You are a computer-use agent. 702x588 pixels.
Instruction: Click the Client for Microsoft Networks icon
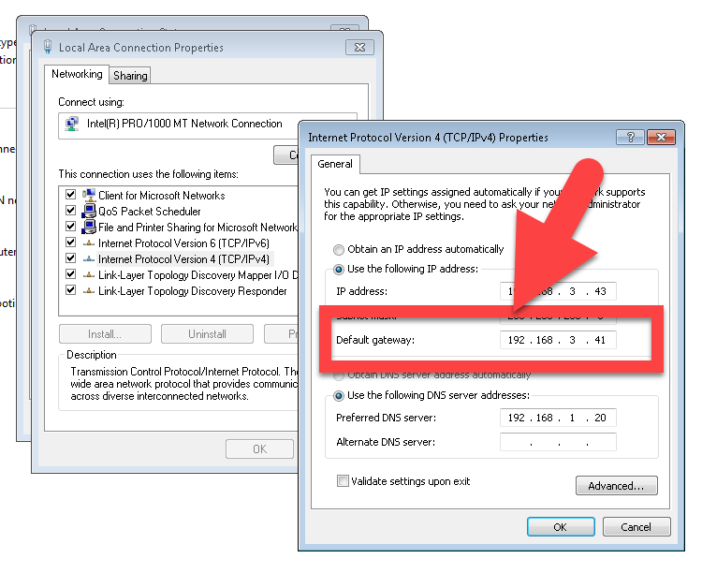tap(89, 196)
